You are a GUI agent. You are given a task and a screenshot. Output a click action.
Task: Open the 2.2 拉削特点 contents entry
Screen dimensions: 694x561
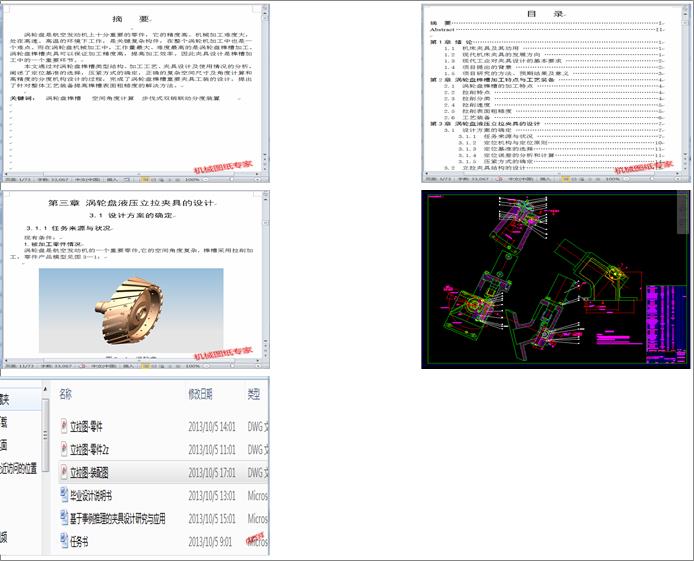point(554,92)
